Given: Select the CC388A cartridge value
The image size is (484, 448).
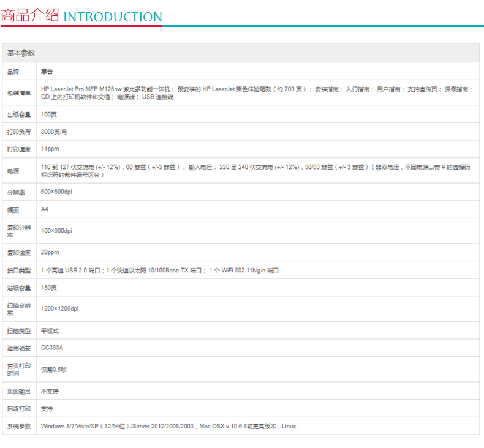Looking at the screenshot, I should 52,348.
